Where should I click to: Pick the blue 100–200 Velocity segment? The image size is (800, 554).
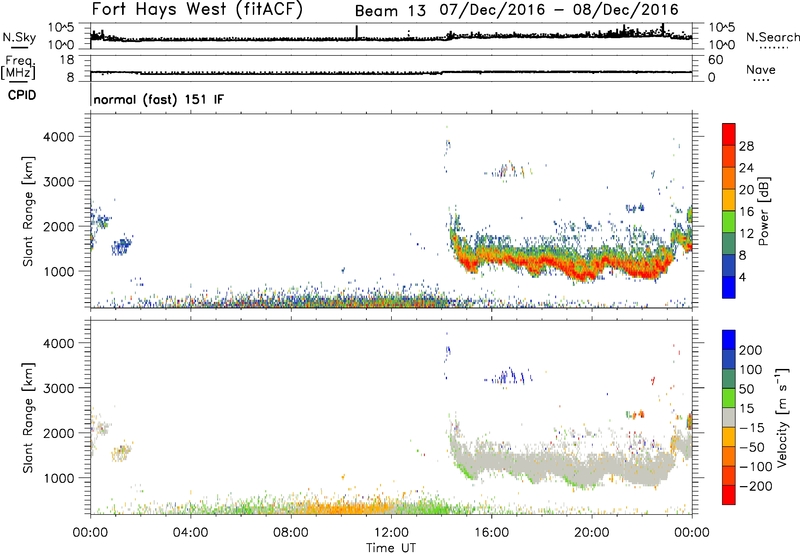click(729, 359)
